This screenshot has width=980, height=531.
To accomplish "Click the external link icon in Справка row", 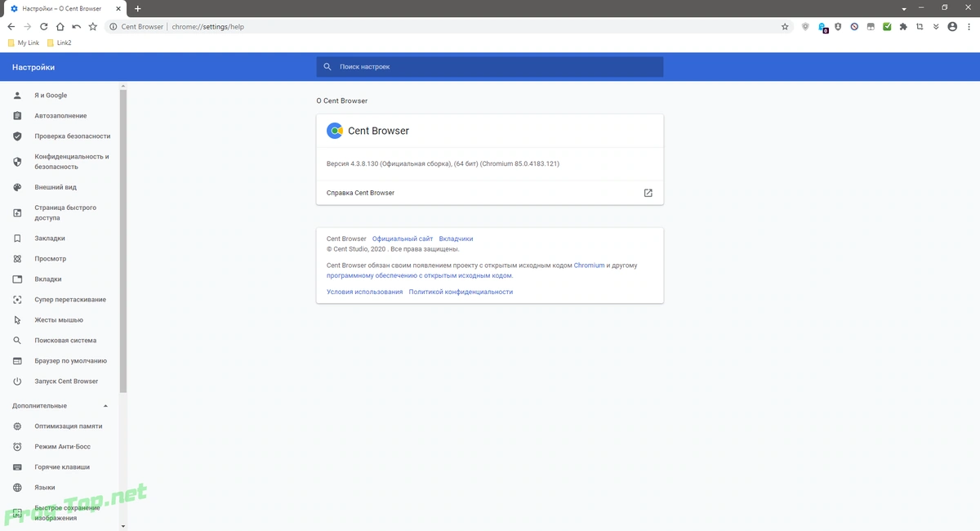I will pos(648,193).
